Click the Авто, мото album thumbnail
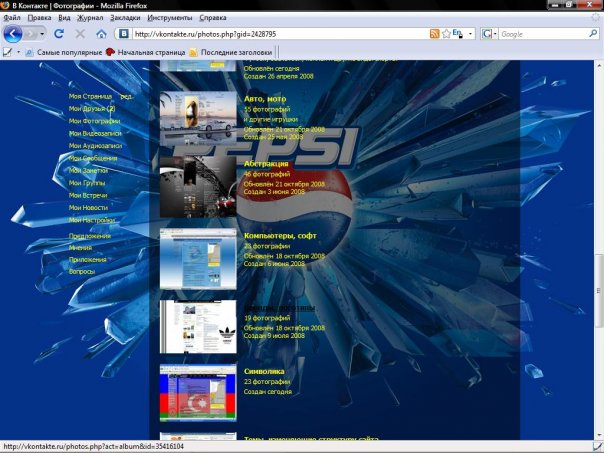Viewport: 604px width, 453px height. 198,119
